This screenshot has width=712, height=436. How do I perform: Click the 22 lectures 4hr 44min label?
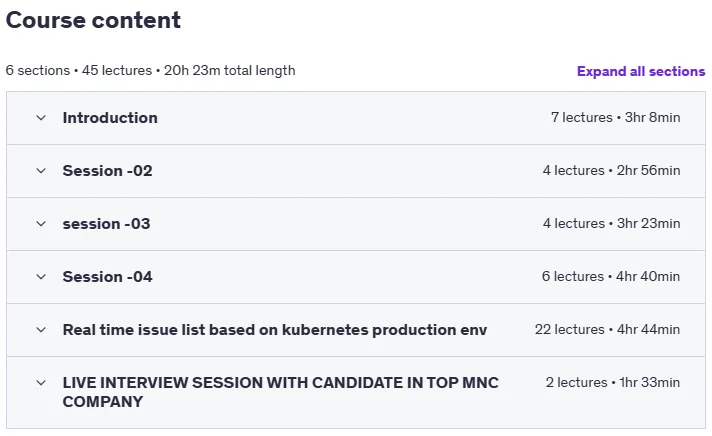coord(607,330)
